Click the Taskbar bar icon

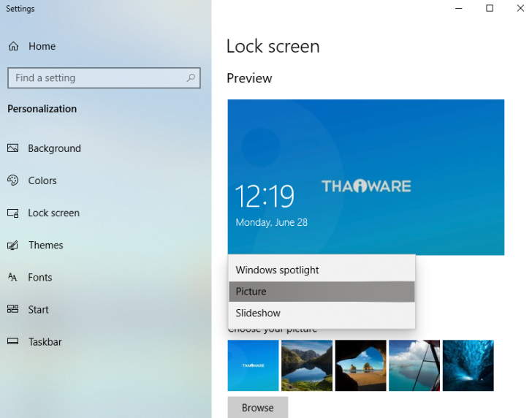(13, 341)
